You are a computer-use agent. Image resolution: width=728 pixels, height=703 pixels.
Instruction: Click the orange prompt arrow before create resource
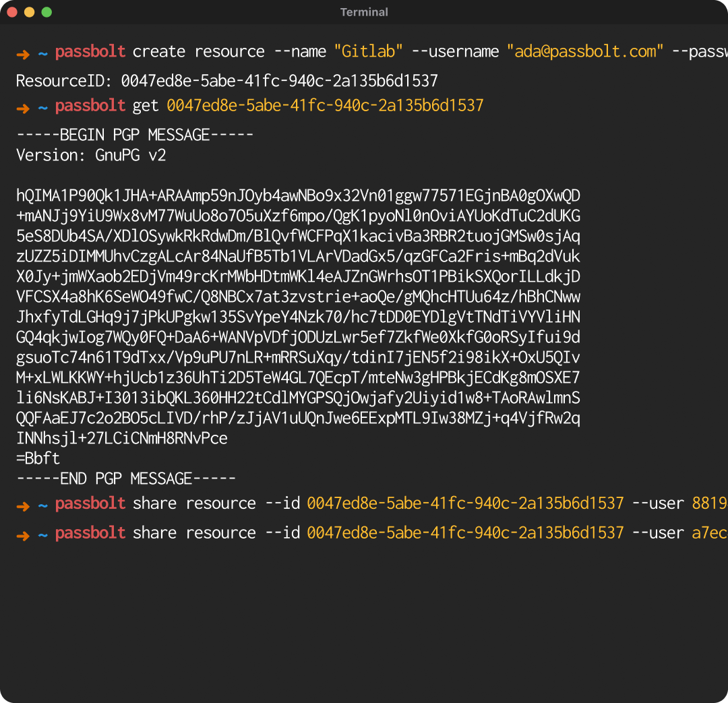click(23, 53)
